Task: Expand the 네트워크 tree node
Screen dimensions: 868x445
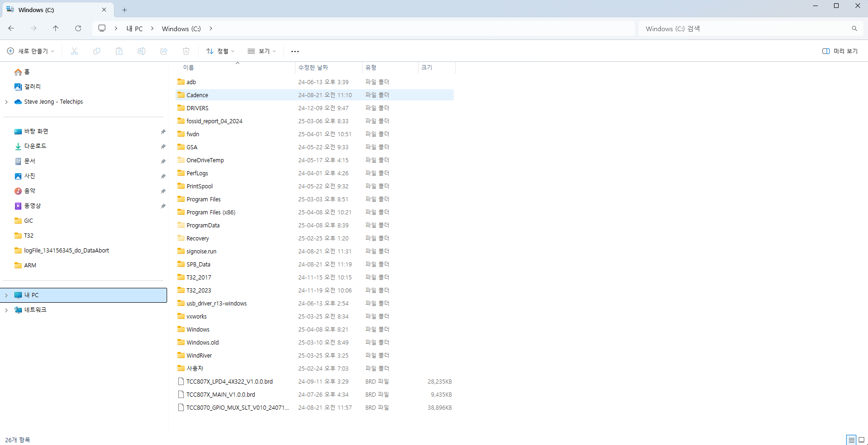Action: click(7, 310)
